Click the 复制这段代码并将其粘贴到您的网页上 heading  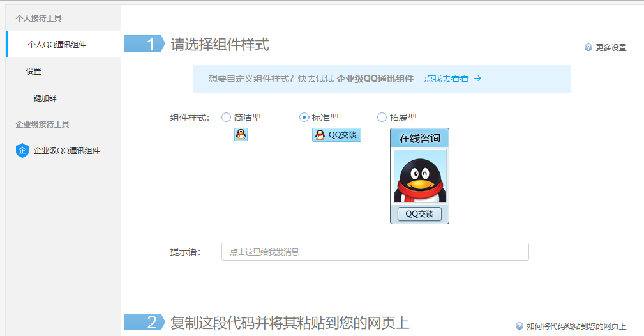coord(290,323)
